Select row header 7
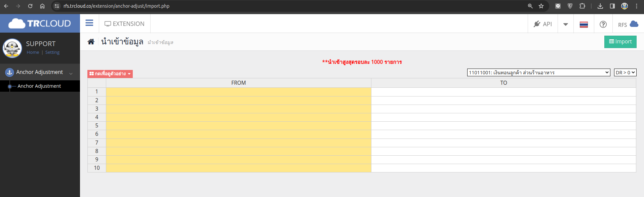Image resolution: width=644 pixels, height=197 pixels. [97, 143]
